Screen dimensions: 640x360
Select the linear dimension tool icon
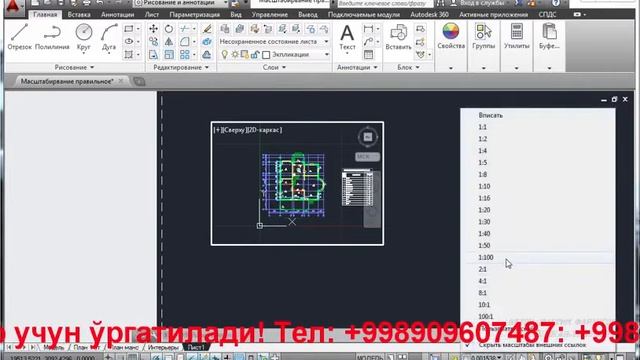tap(368, 29)
